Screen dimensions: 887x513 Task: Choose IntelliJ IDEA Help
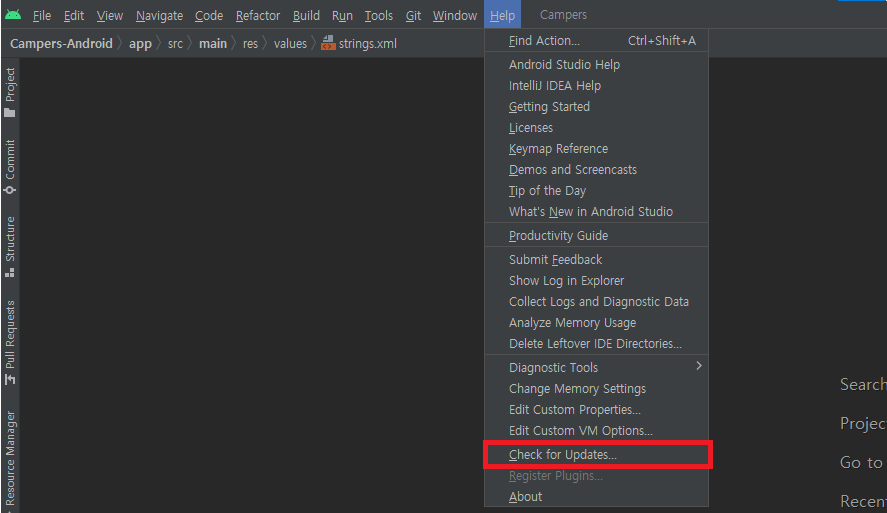(x=596, y=85)
